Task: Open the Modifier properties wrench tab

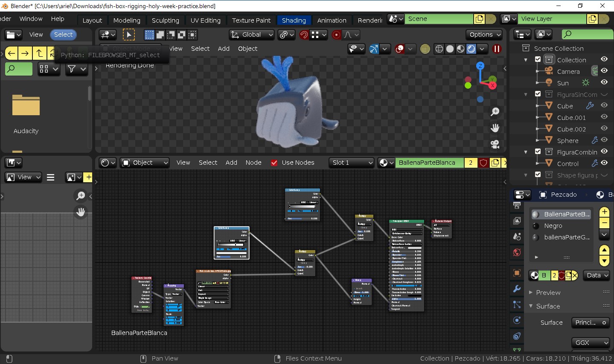Action: 517,289
